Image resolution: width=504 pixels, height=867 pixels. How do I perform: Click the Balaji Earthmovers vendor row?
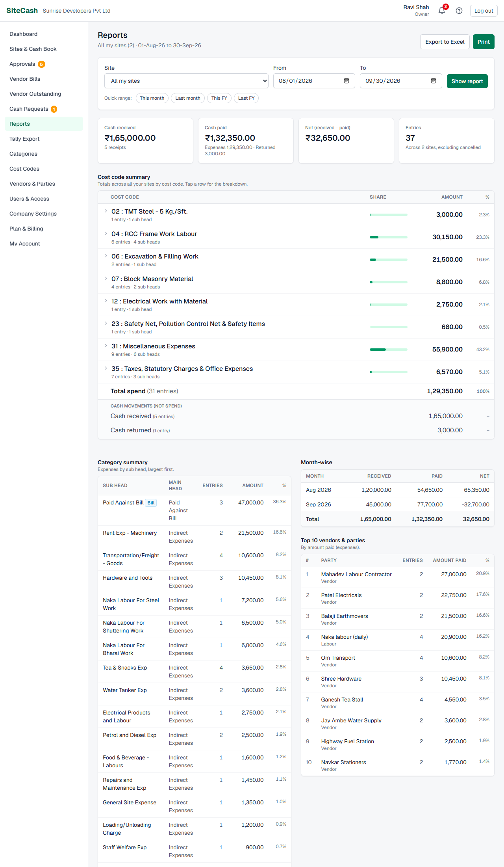click(398, 619)
